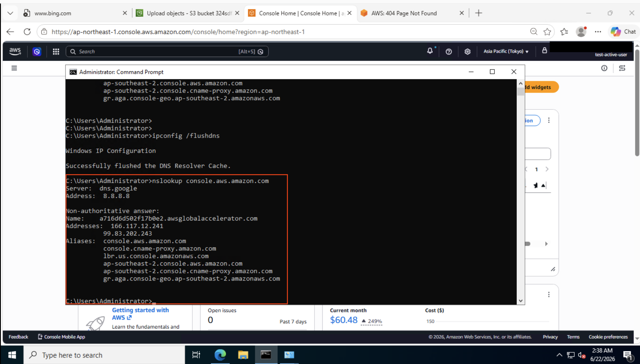Viewport: 640px width, 364px height.
Task: Expand the Asia Pacific (Tokyo) region selector
Action: coord(506,51)
